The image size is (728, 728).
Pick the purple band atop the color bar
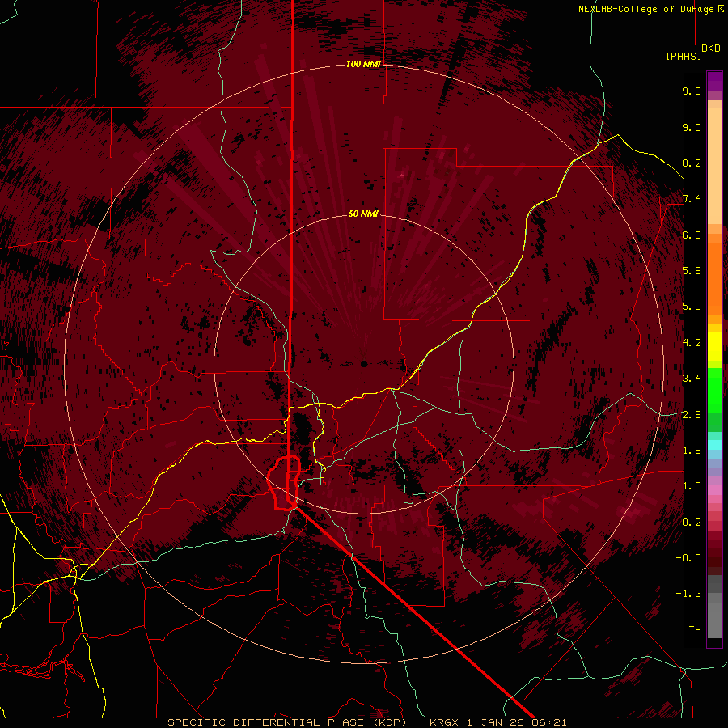click(x=714, y=81)
